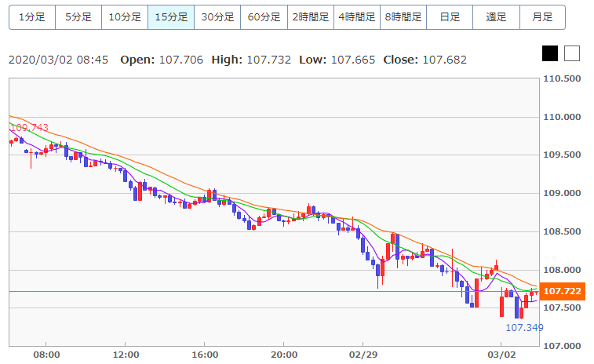Click the Low value 107.665

tap(353, 60)
